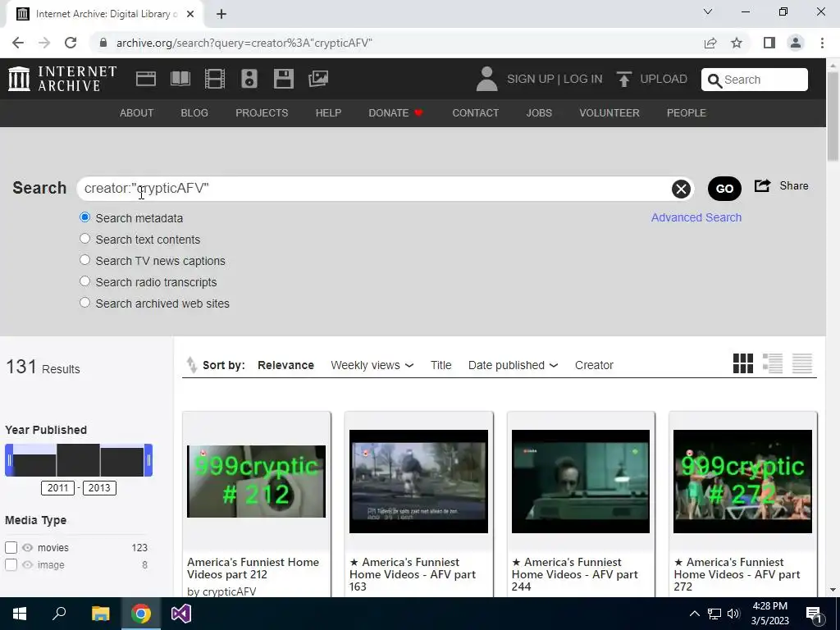
Task: Select Search archived web sites option
Action: click(x=84, y=303)
